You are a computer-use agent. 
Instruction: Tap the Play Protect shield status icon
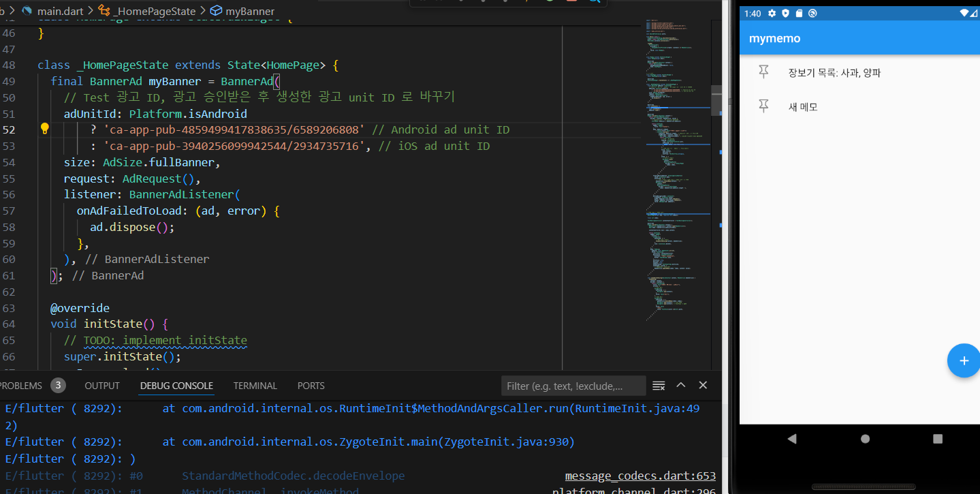click(785, 13)
